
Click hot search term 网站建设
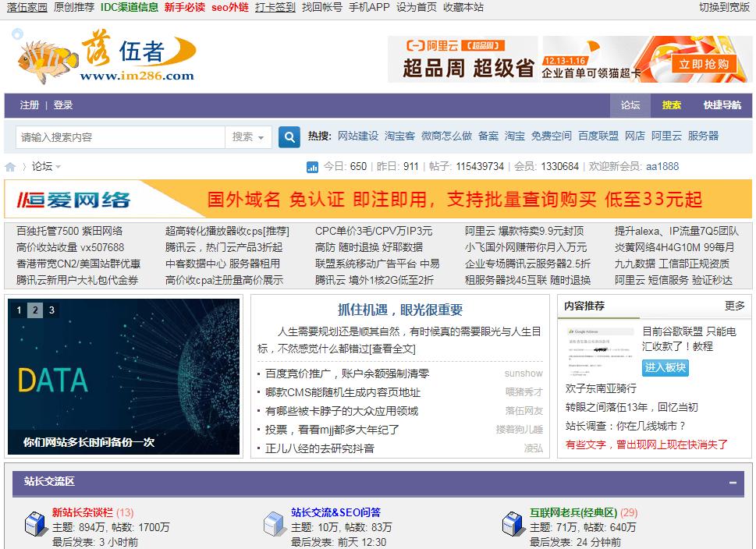(x=358, y=136)
